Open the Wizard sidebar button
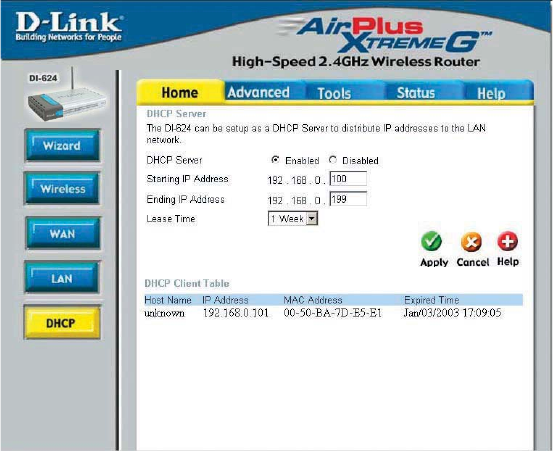The width and height of the screenshot is (553, 451). pyautogui.click(x=62, y=146)
